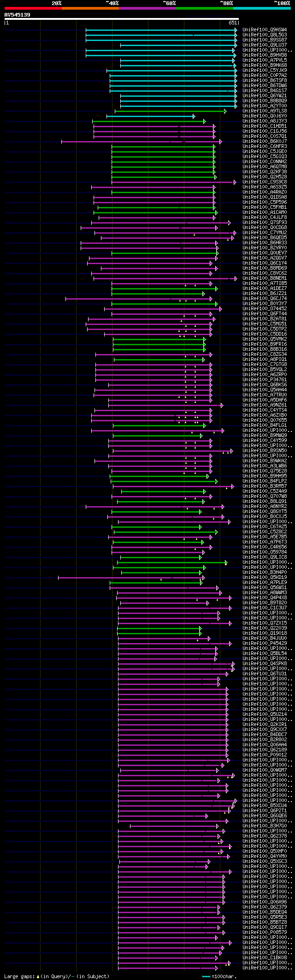
Task: Select hit label UniRef100_P34761
Action: click(x=265, y=379)
